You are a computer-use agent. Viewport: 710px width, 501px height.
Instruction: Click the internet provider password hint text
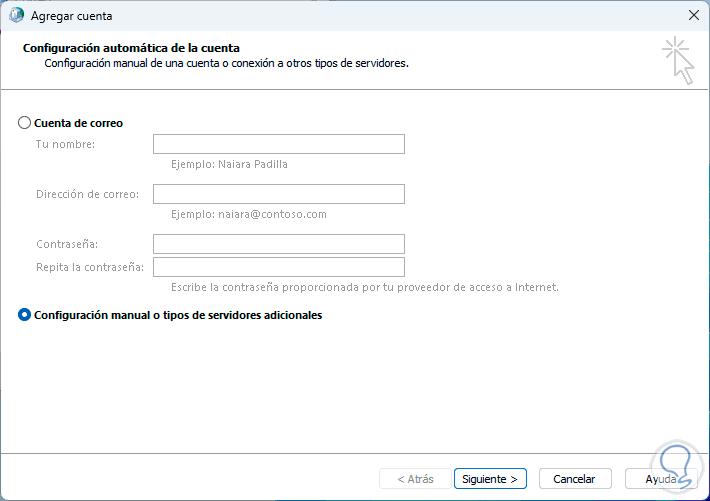pos(364,287)
